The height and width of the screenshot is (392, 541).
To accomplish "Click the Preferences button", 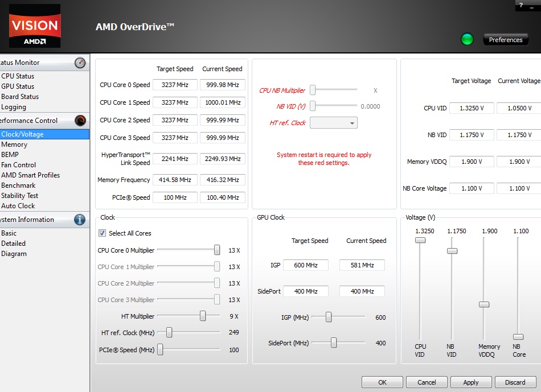I will pos(506,40).
